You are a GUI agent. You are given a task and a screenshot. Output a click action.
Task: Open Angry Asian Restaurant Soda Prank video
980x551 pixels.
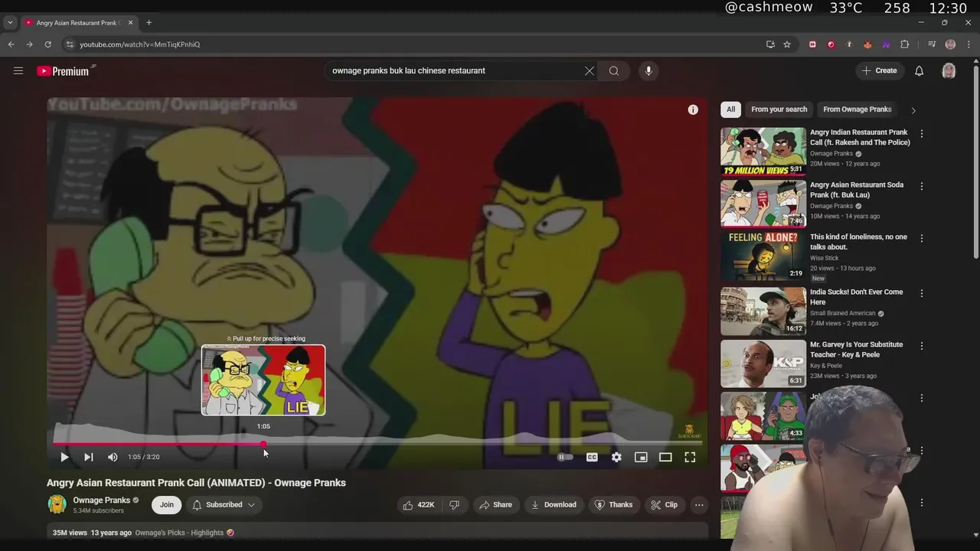tap(763, 204)
